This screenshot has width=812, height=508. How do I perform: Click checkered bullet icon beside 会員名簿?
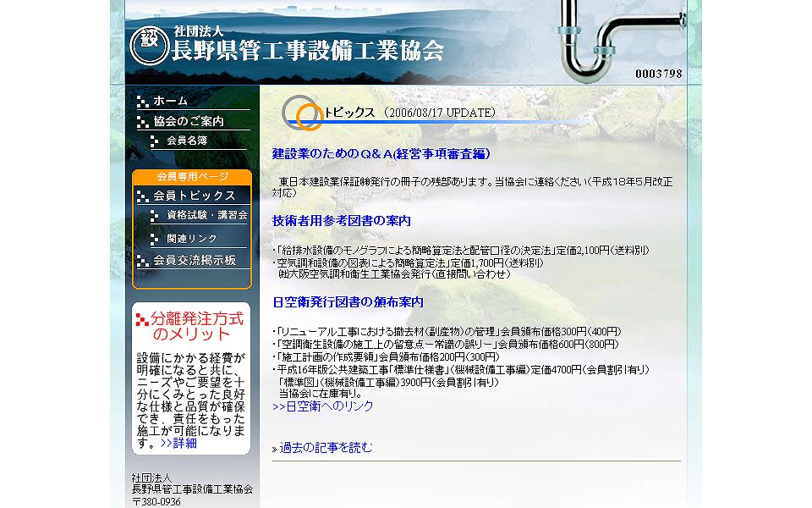pyautogui.click(x=154, y=142)
